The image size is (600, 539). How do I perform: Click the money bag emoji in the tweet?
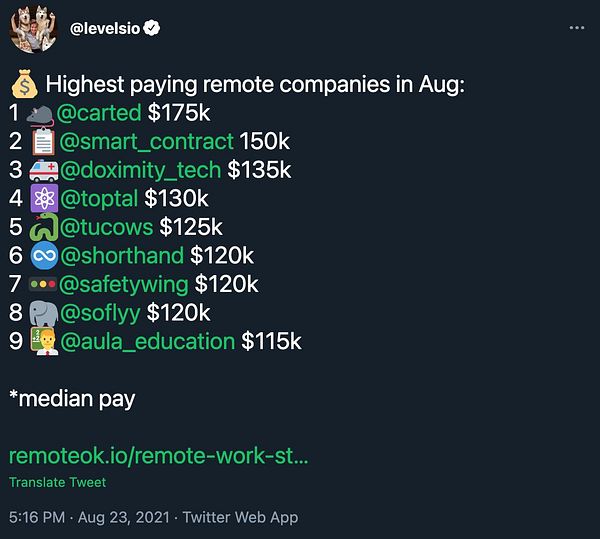(23, 86)
